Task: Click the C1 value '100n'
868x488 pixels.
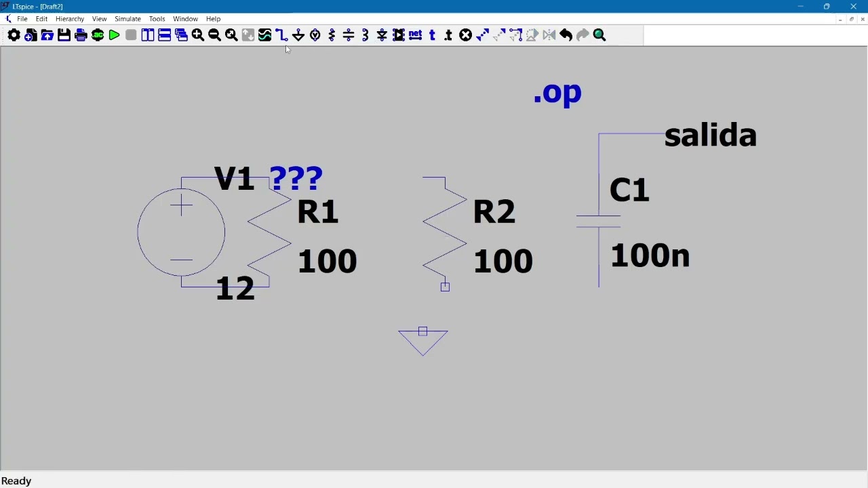Action: (650, 256)
